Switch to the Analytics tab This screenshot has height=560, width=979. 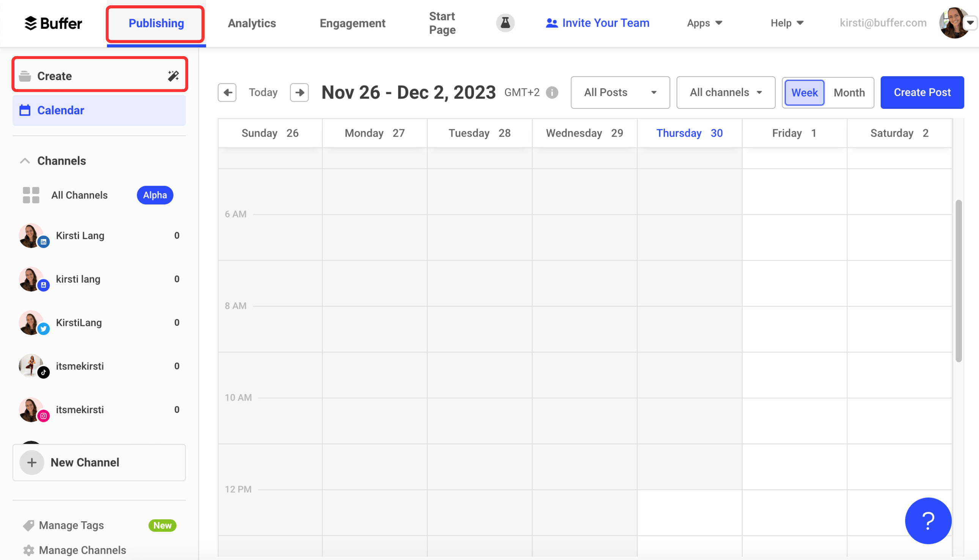click(252, 22)
